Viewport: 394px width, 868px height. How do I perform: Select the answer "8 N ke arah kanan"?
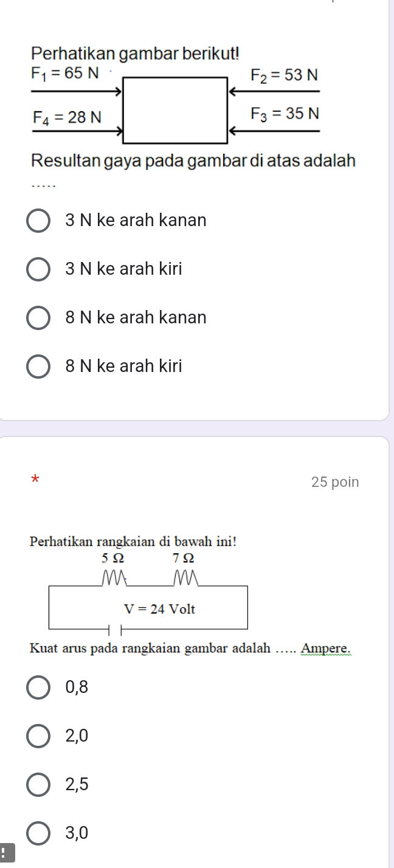pyautogui.click(x=38, y=317)
